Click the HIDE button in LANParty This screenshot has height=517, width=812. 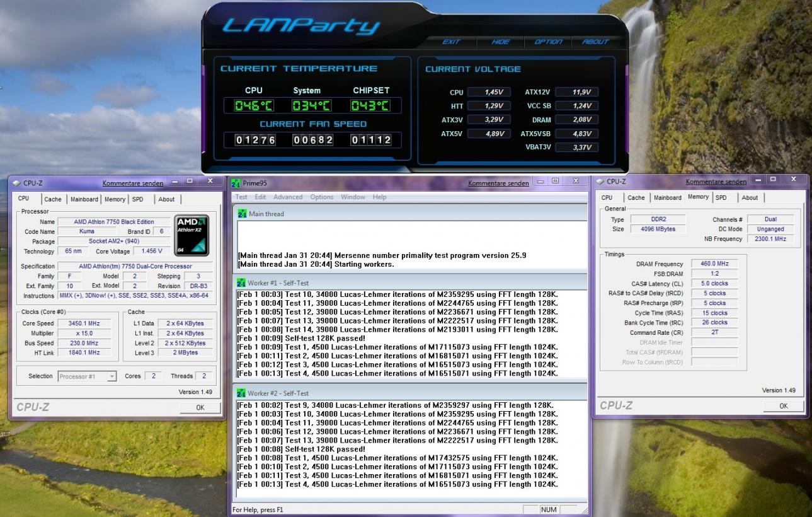pyautogui.click(x=500, y=42)
